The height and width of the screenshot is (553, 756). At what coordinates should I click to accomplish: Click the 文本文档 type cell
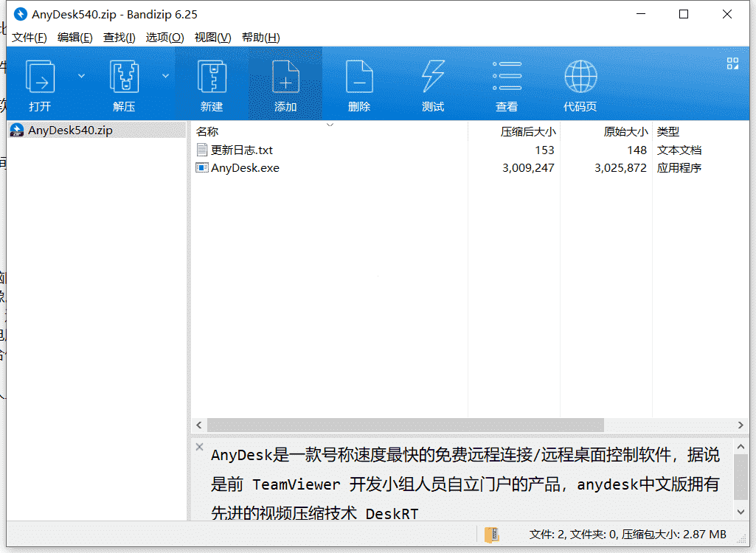[679, 150]
